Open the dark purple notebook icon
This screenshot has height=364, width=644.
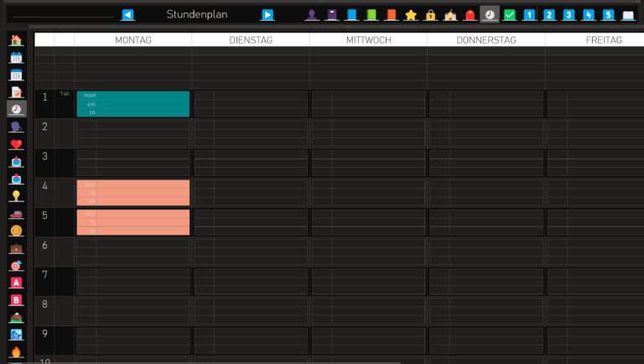coord(331,15)
